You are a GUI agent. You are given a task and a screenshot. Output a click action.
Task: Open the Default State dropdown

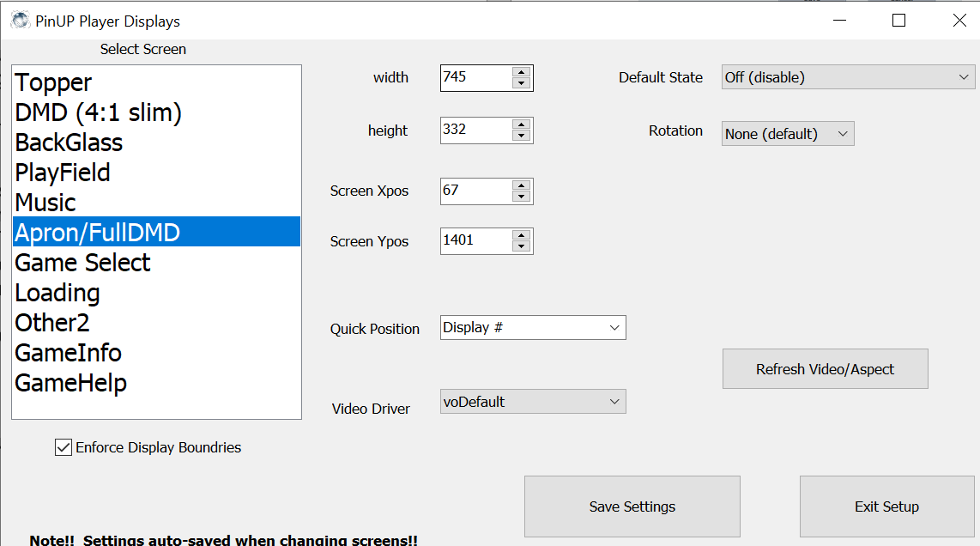848,77
